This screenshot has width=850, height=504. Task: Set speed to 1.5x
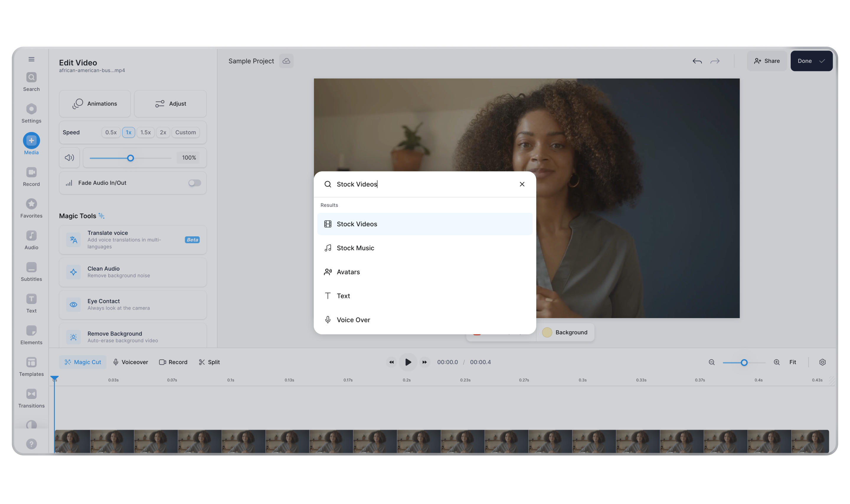coord(145,132)
